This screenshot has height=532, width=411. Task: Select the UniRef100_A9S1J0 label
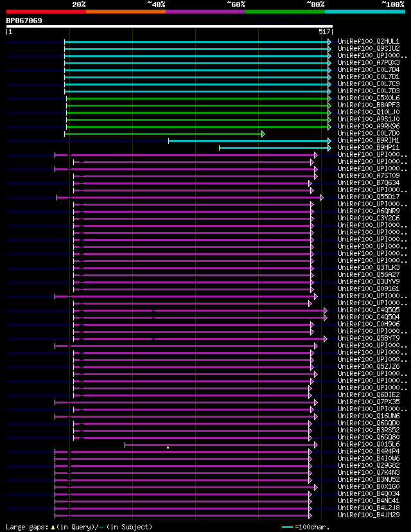tap(369, 119)
